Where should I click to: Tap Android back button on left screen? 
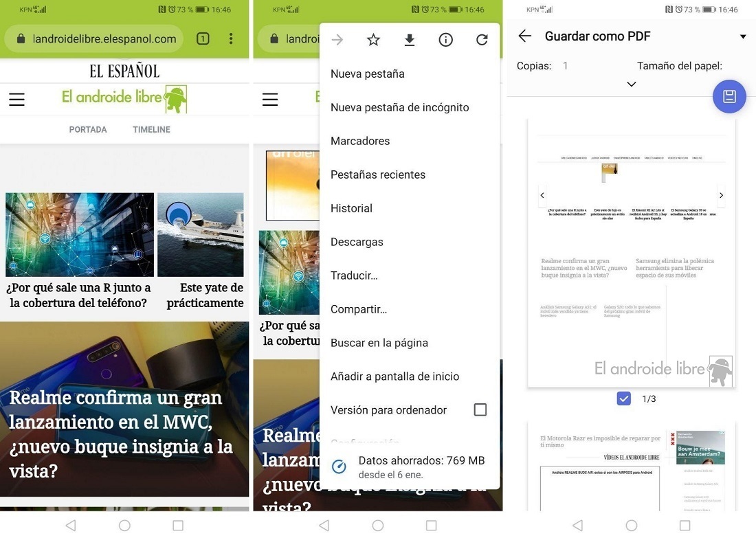[71, 525]
